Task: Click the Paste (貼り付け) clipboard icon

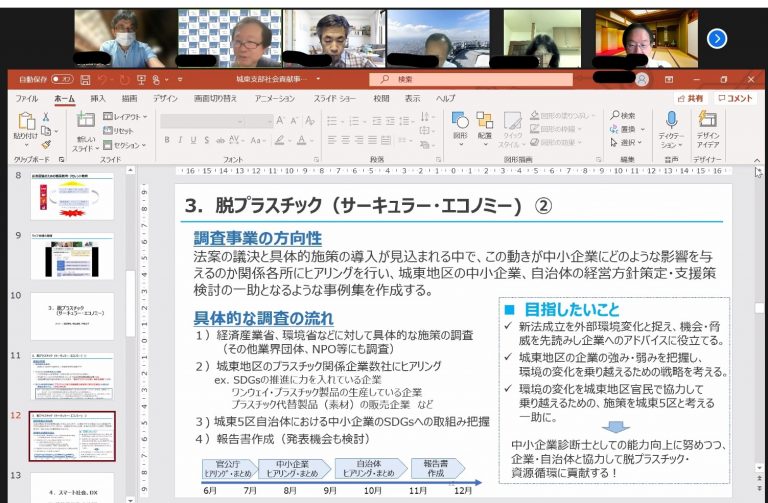Action: tap(26, 121)
